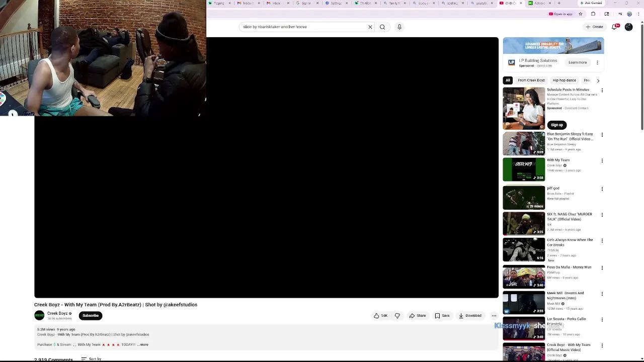Image resolution: width=644 pixels, height=362 pixels.
Task: Bookmark this page with star icon
Action: click(580, 14)
